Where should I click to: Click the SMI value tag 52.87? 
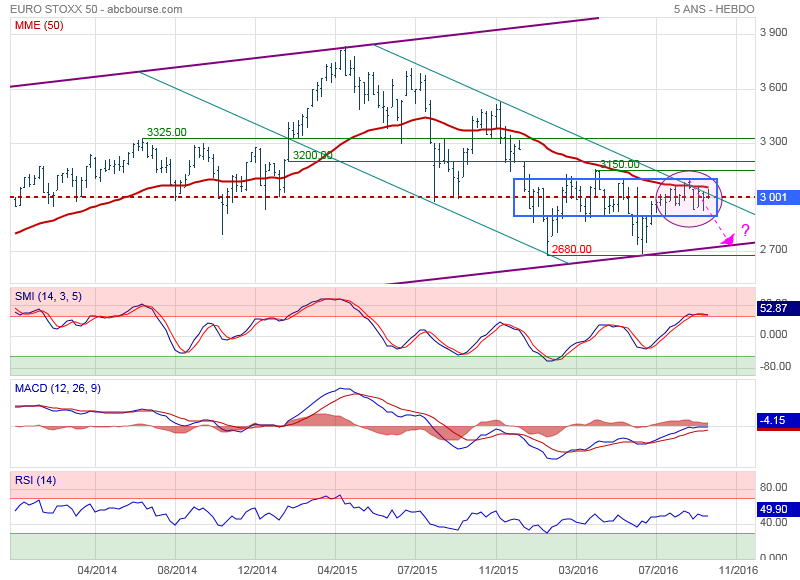[778, 308]
